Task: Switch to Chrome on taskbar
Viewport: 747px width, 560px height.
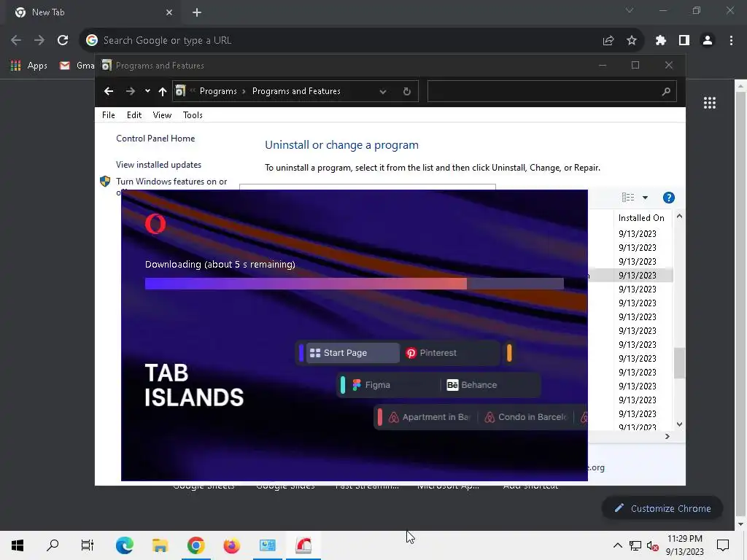Action: click(196, 545)
